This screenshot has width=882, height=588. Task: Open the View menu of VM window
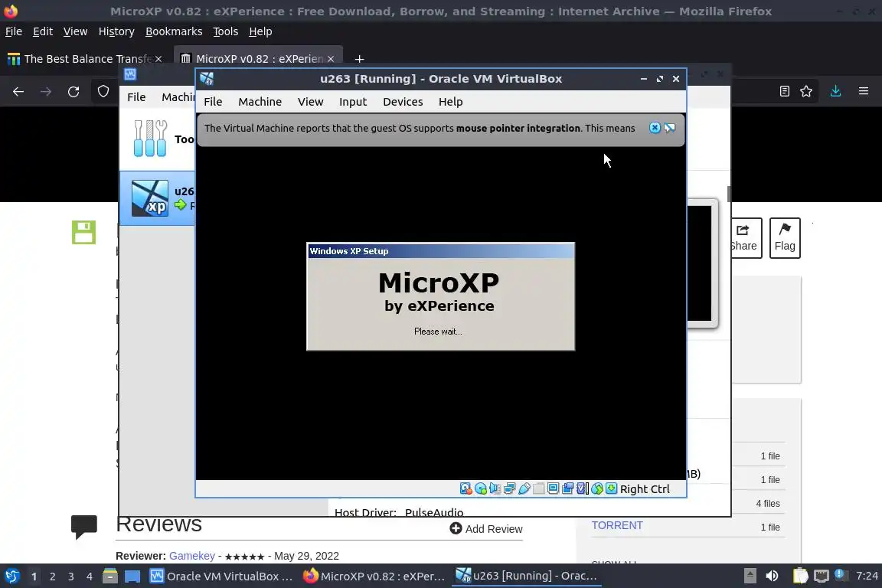click(x=311, y=102)
